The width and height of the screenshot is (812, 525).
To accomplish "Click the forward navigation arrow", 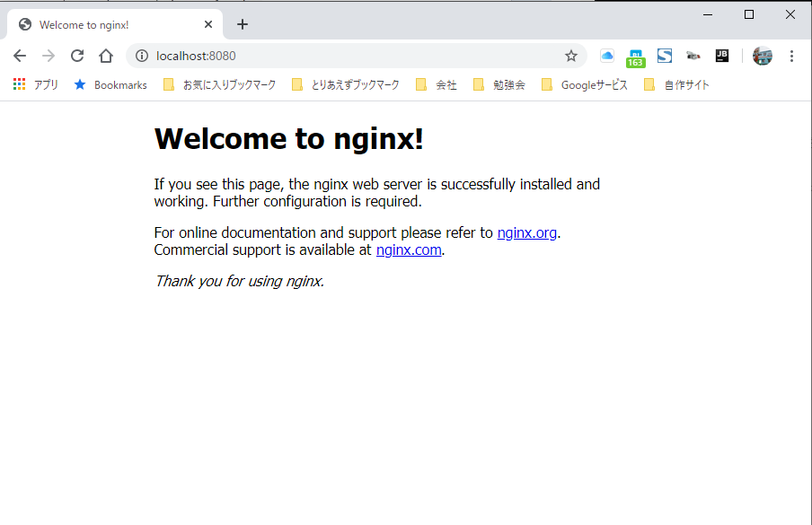I will point(49,56).
